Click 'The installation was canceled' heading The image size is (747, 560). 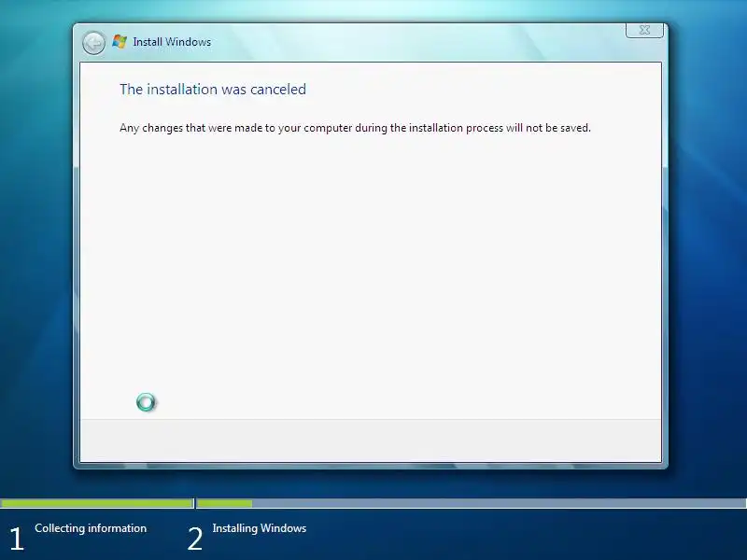pos(213,89)
